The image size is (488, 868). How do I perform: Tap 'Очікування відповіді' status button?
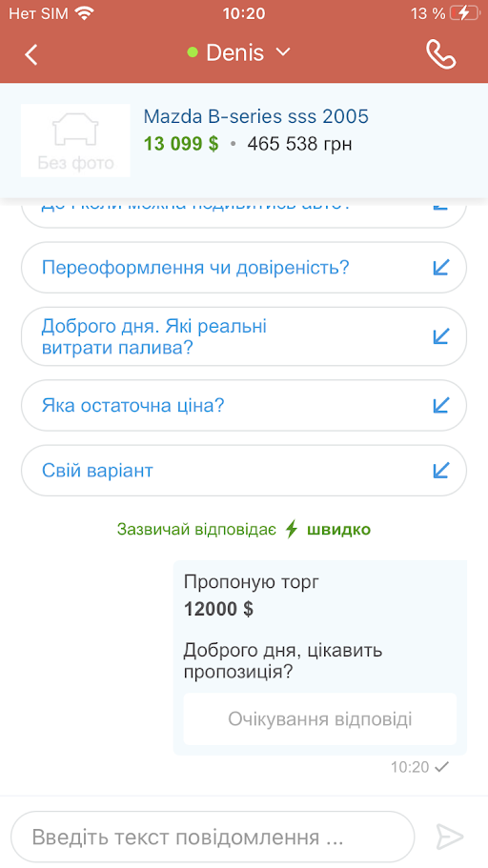[320, 719]
